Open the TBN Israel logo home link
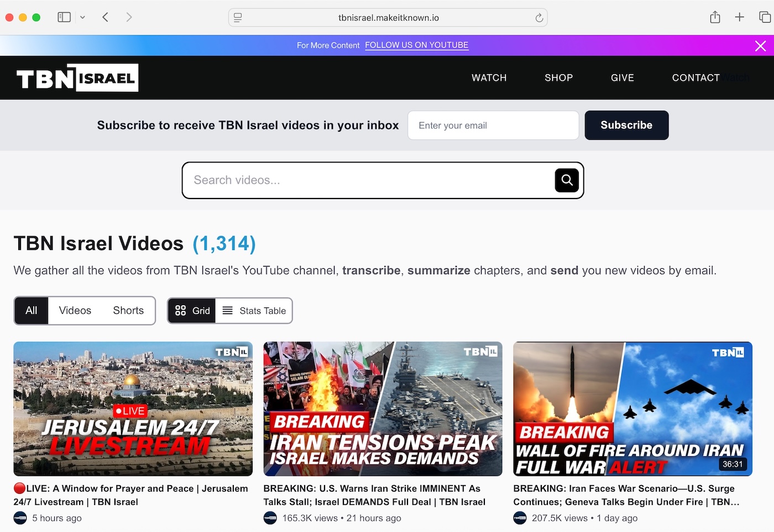This screenshot has height=532, width=774. [77, 78]
